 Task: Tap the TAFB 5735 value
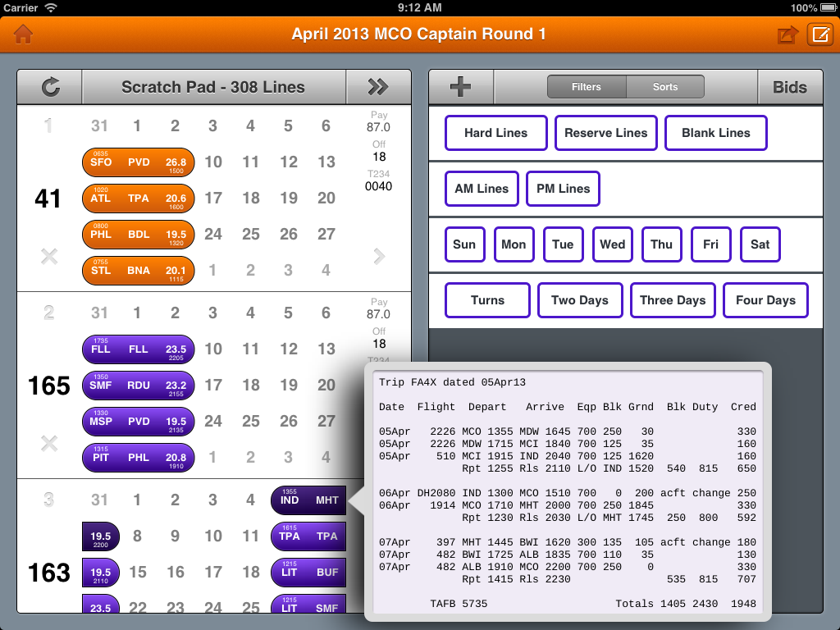pyautogui.click(x=459, y=604)
